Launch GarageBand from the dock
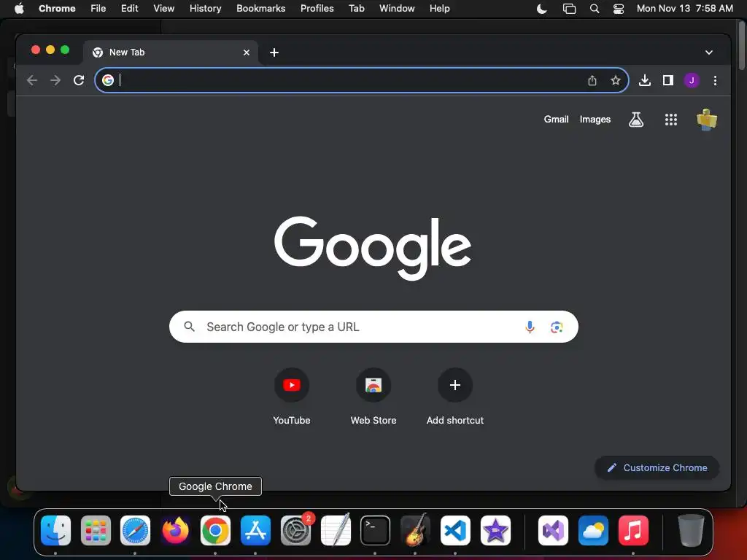Viewport: 747px width, 560px height. (x=415, y=531)
